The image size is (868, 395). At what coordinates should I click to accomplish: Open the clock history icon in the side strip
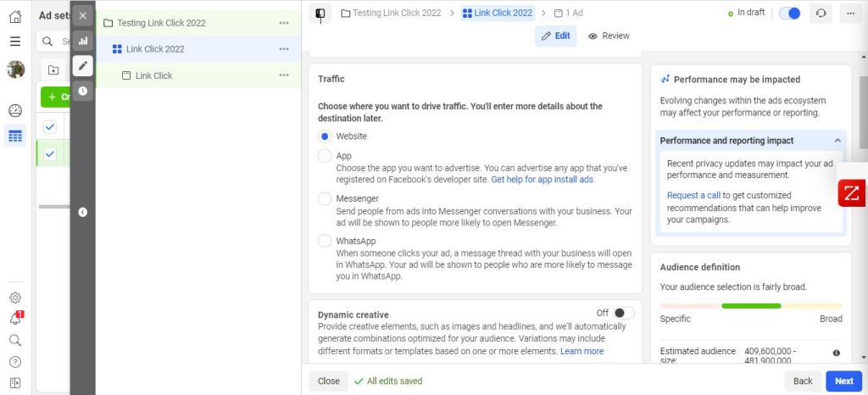pyautogui.click(x=82, y=91)
